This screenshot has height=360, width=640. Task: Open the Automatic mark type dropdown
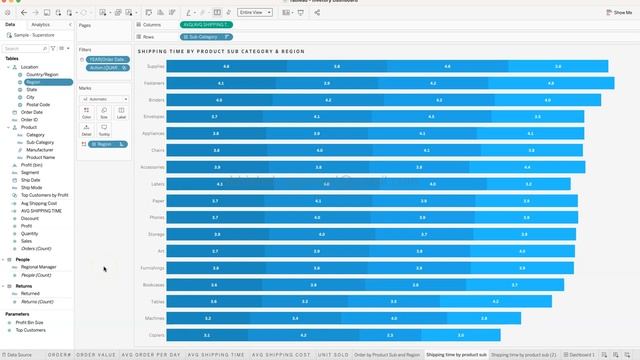pos(104,99)
